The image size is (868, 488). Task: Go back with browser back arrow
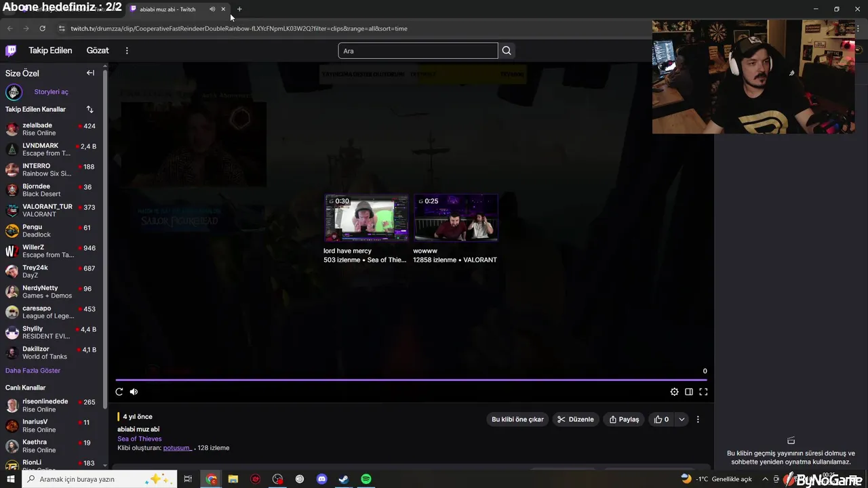(9, 28)
